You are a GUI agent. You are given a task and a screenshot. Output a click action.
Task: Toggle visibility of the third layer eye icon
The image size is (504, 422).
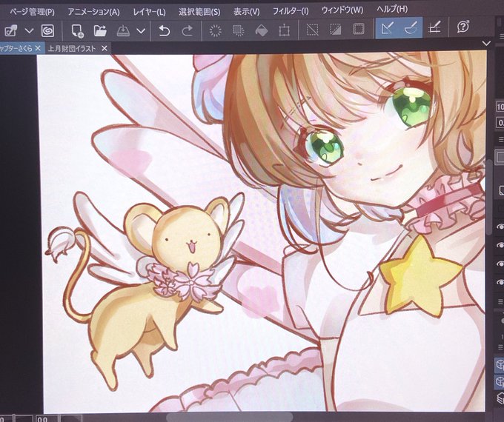coord(500,264)
